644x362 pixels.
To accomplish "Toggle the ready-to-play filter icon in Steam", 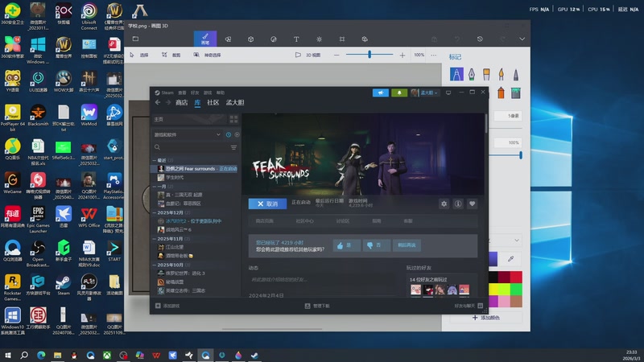I will pos(237,134).
